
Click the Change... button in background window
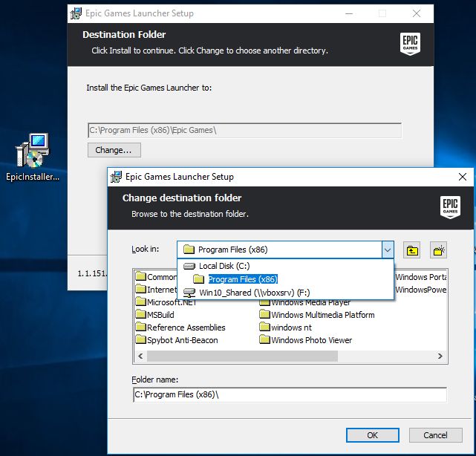coord(114,150)
